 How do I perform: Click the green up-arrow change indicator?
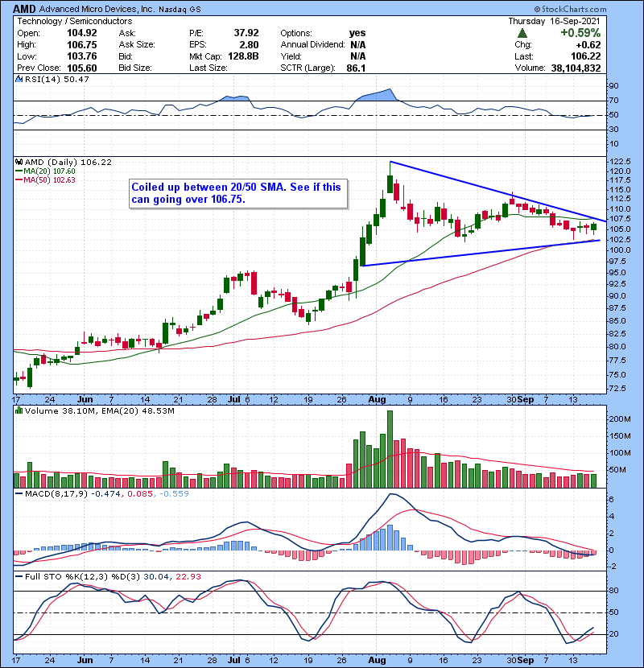(522, 33)
